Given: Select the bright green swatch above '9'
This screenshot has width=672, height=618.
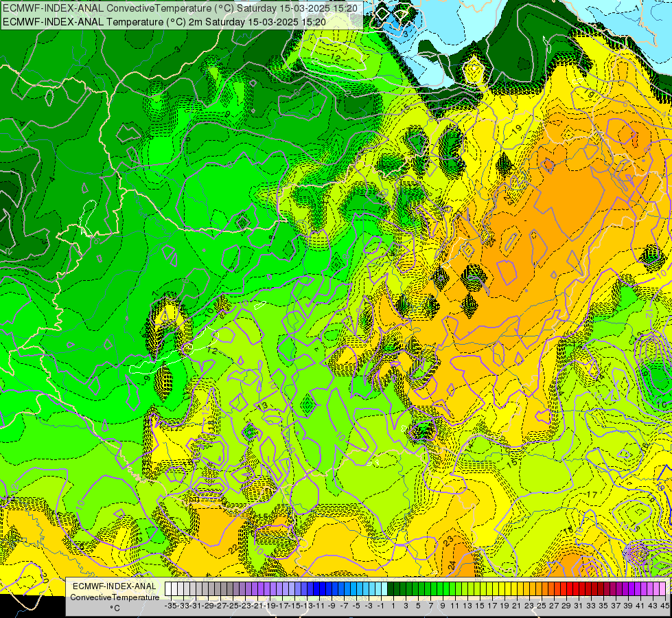Looking at the screenshot, I should pyautogui.click(x=440, y=588).
